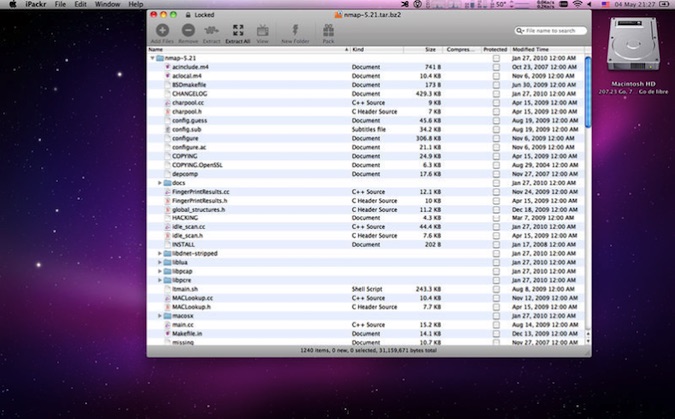675x419 pixels.
Task: Click the Extract toolbar icon
Action: 212,32
